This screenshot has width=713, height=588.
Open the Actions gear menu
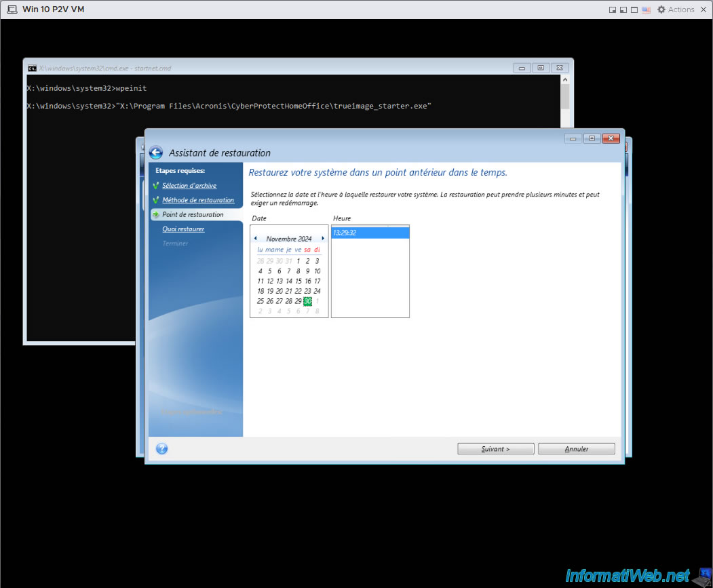point(676,9)
